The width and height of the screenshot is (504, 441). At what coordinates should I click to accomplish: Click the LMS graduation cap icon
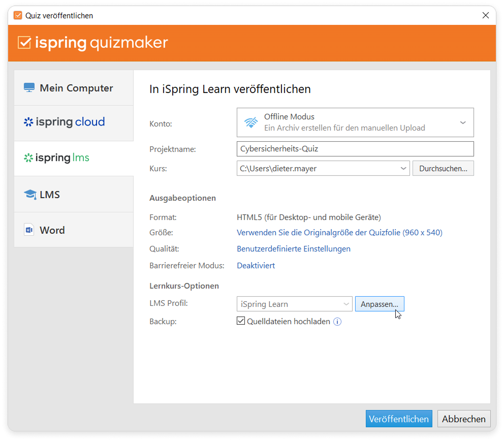tap(30, 195)
